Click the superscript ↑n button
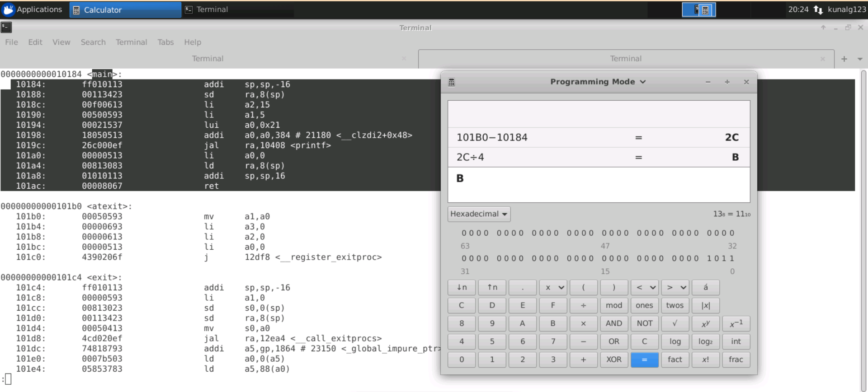 point(492,287)
